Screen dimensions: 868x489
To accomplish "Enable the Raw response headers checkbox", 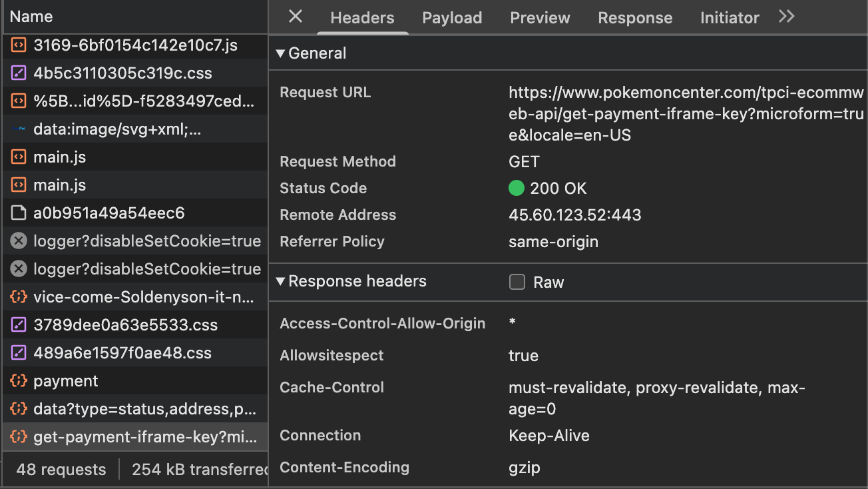I will (517, 282).
